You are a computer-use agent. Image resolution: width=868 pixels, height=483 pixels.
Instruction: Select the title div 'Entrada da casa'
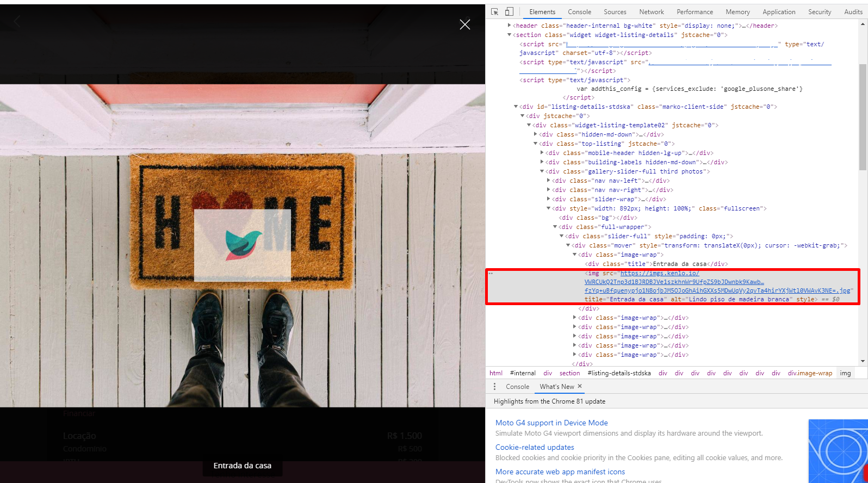coord(656,264)
